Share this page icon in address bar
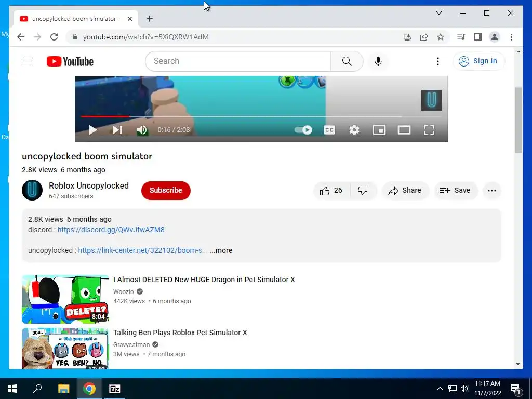 (x=424, y=37)
